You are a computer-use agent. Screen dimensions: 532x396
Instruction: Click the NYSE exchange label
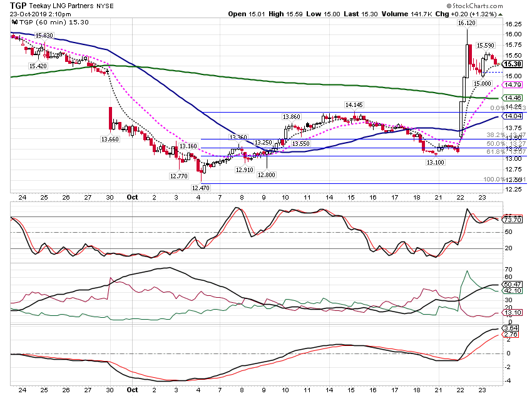[x=105, y=6]
